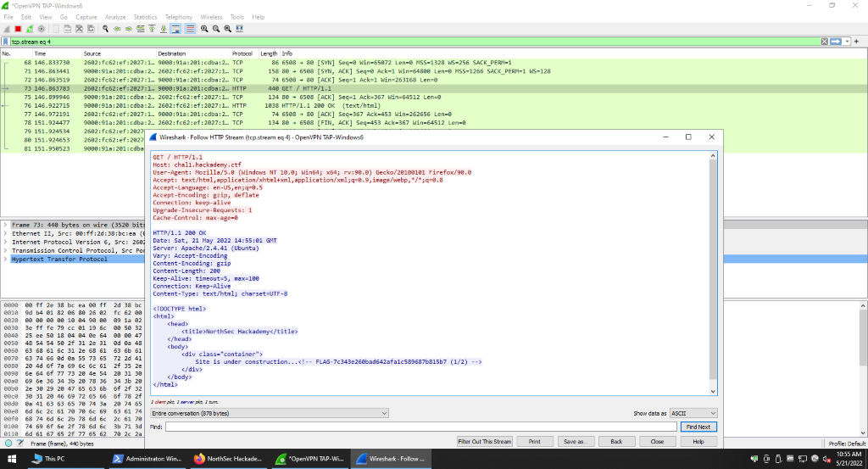Open the Entire conversation dropdown
The height and width of the screenshot is (469, 868).
click(x=269, y=413)
